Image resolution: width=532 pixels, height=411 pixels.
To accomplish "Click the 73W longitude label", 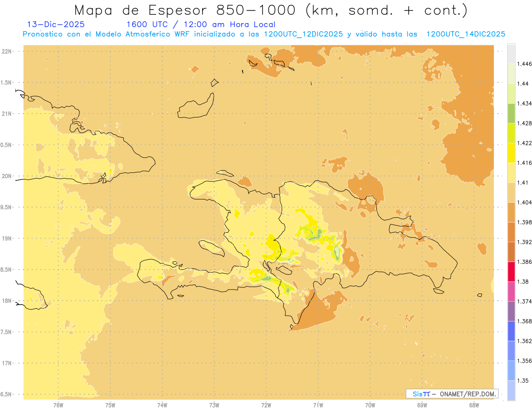I will 214,405.
